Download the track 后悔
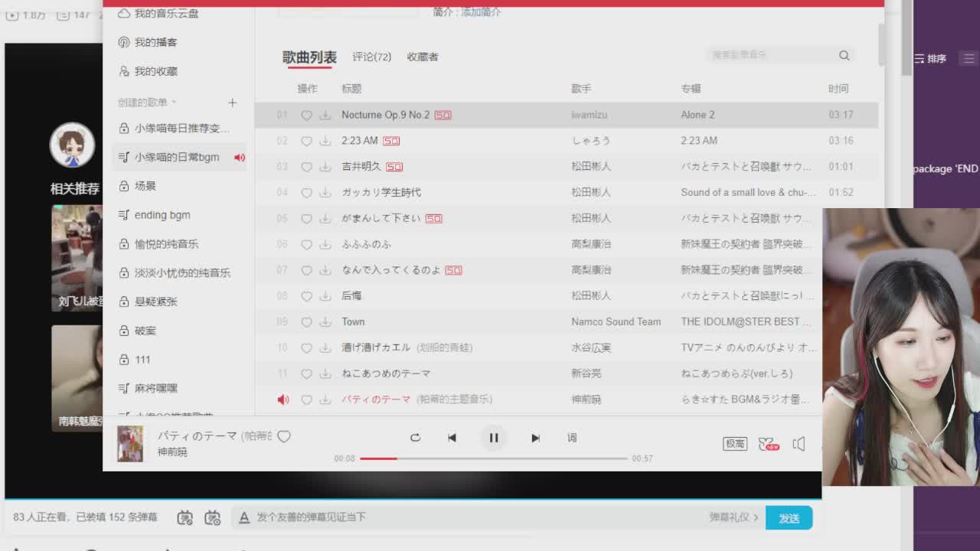The height and width of the screenshot is (551, 980). coord(325,296)
